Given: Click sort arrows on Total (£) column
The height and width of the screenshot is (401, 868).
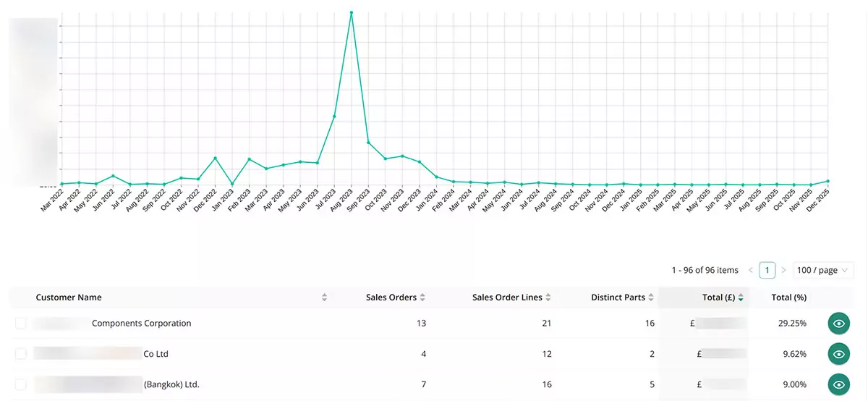Looking at the screenshot, I should [x=741, y=297].
